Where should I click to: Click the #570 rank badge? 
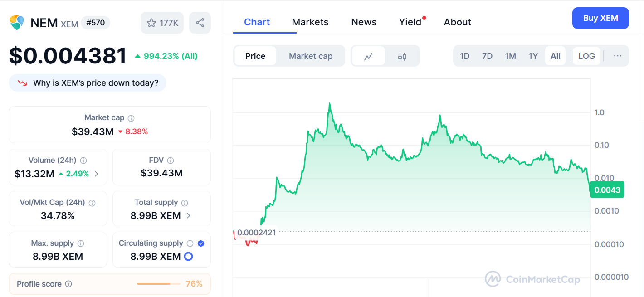[95, 23]
